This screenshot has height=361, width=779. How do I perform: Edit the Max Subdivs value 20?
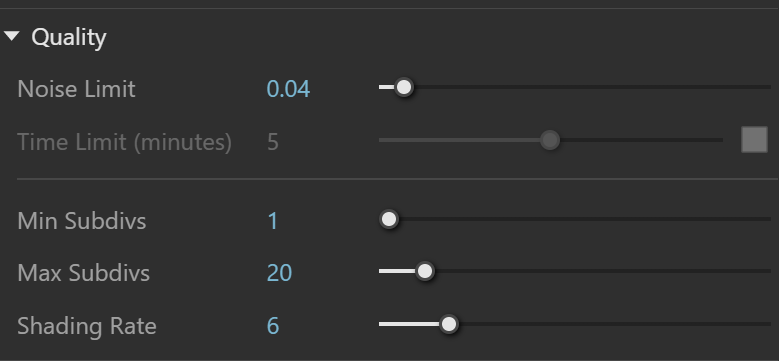coord(279,273)
